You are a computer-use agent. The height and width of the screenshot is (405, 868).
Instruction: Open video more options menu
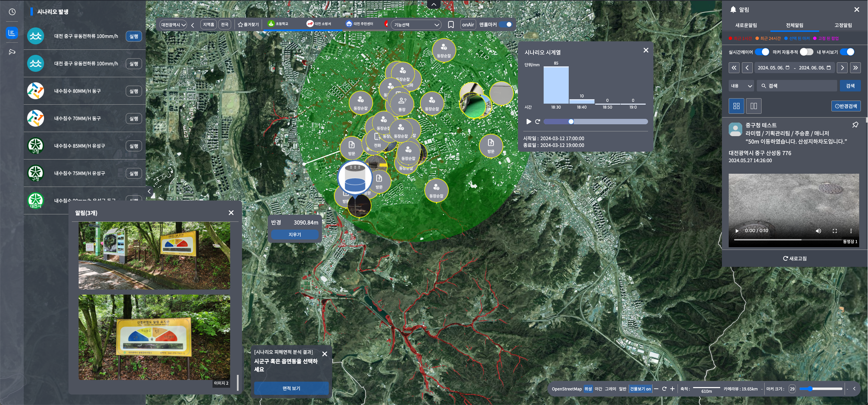(x=851, y=231)
